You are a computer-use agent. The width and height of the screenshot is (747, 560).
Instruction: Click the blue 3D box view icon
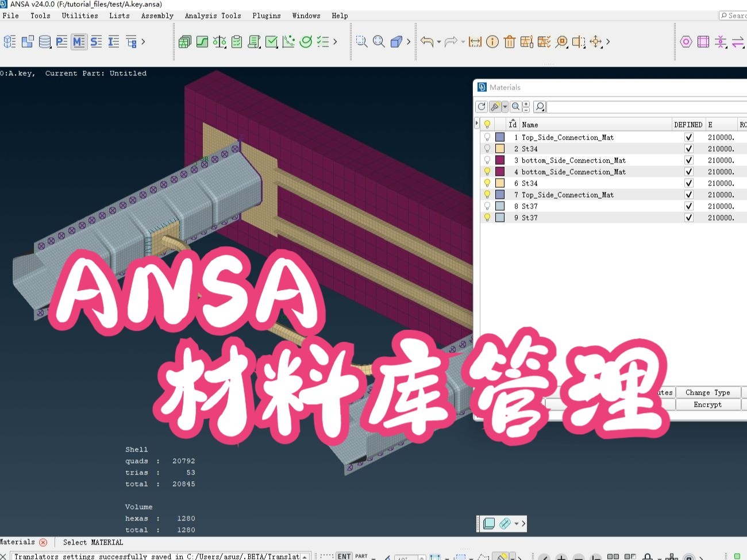396,41
